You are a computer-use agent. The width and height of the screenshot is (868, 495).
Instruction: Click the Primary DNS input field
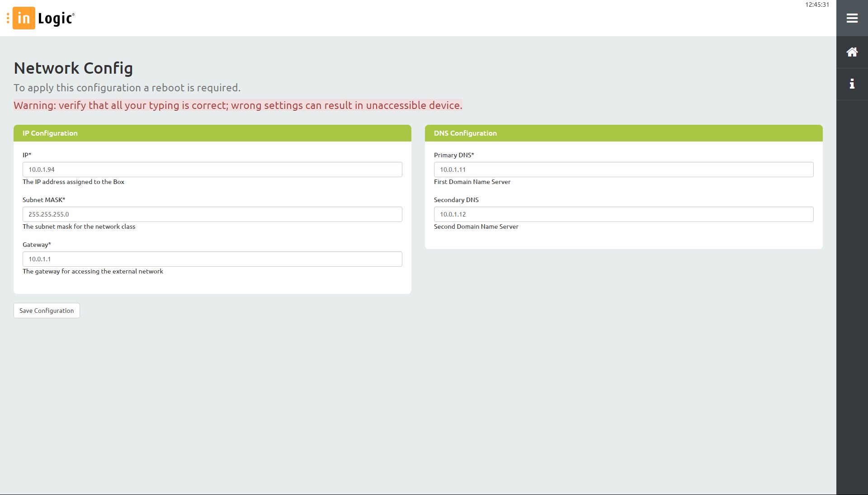point(623,170)
